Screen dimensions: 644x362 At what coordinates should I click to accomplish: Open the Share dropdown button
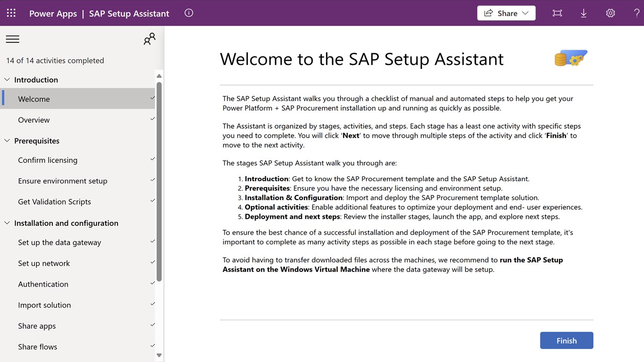pyautogui.click(x=506, y=13)
